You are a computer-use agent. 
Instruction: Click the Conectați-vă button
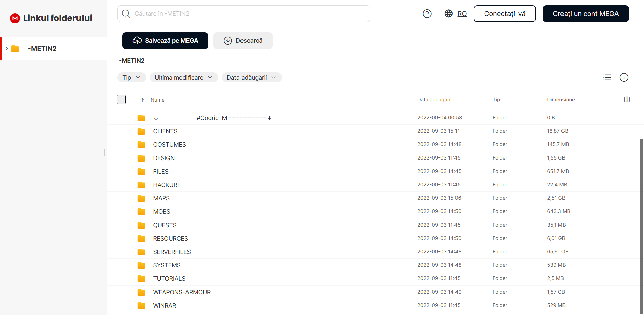pos(505,14)
